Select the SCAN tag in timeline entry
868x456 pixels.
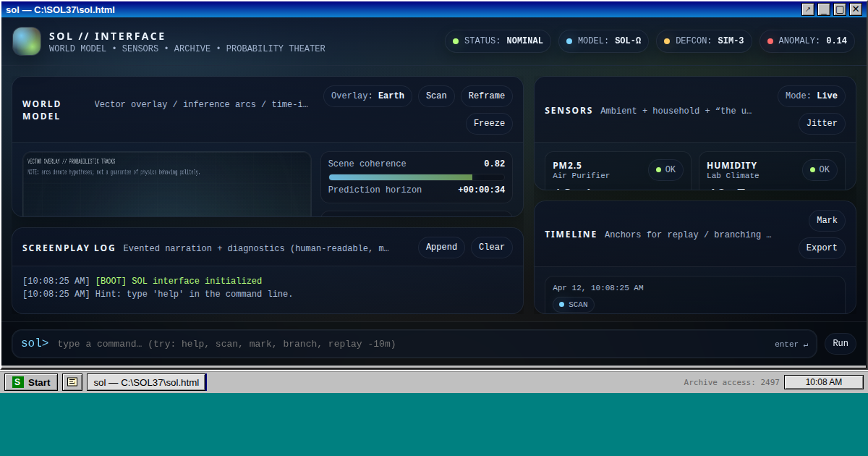coord(573,305)
